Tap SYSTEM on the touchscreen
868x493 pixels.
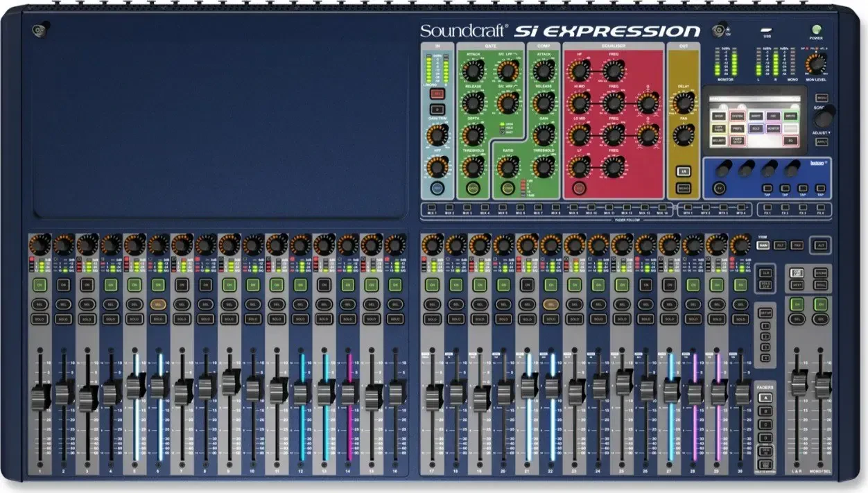736,116
